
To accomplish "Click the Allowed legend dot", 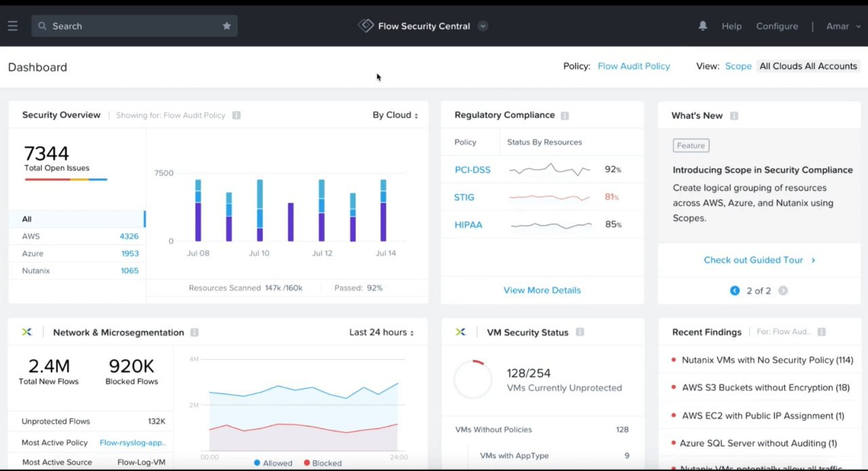I will pos(257,463).
